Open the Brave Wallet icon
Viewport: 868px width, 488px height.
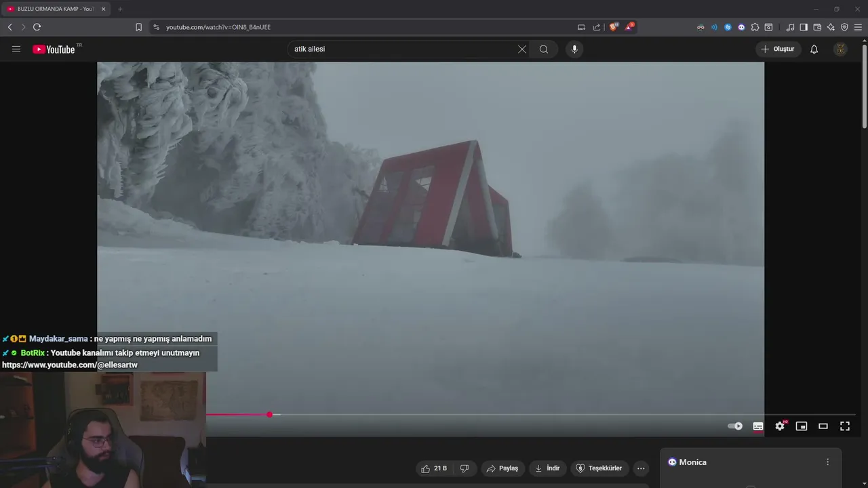(817, 27)
